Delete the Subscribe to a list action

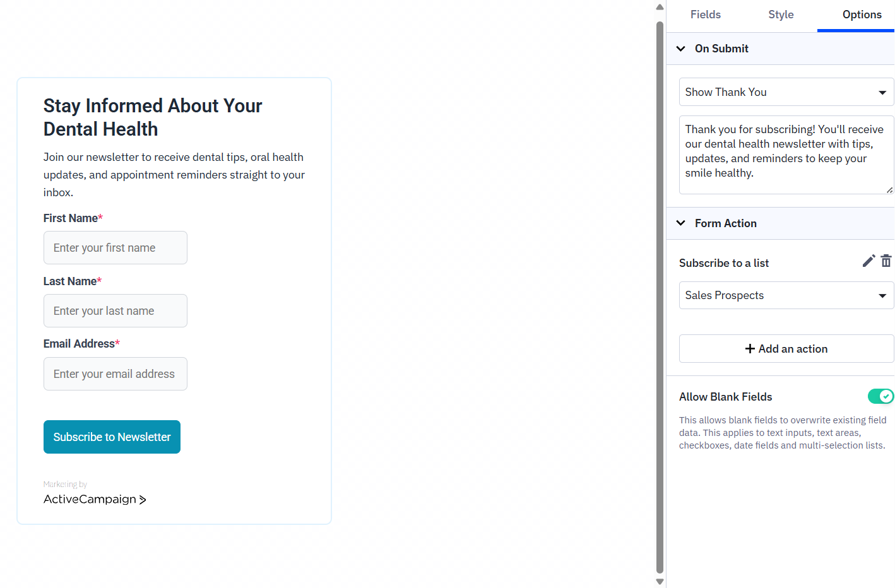(886, 261)
